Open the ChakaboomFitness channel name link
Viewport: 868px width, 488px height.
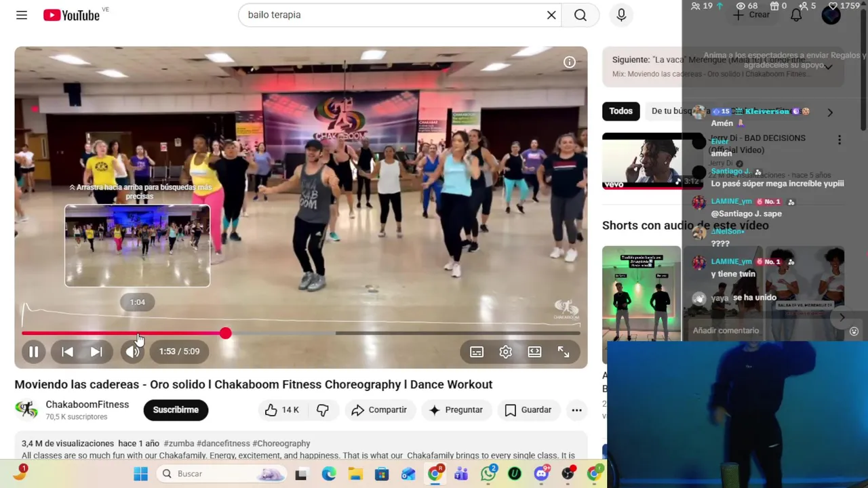(x=87, y=405)
